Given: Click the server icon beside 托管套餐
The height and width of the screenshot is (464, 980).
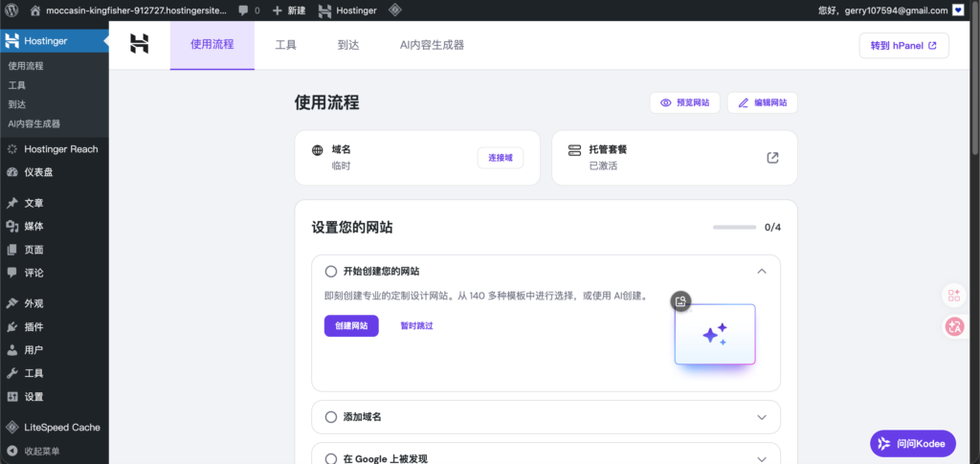Looking at the screenshot, I should point(574,150).
